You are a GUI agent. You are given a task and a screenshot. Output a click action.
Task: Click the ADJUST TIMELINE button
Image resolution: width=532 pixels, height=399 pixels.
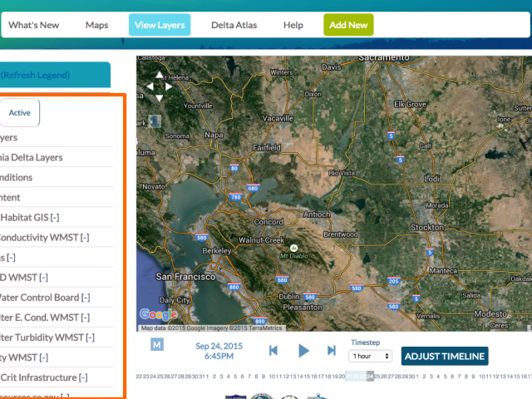[x=445, y=357]
